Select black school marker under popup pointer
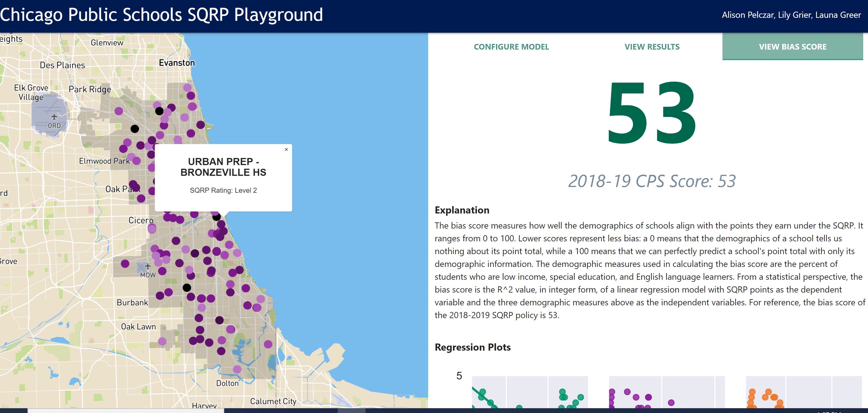This screenshot has height=413, width=868. tap(216, 217)
